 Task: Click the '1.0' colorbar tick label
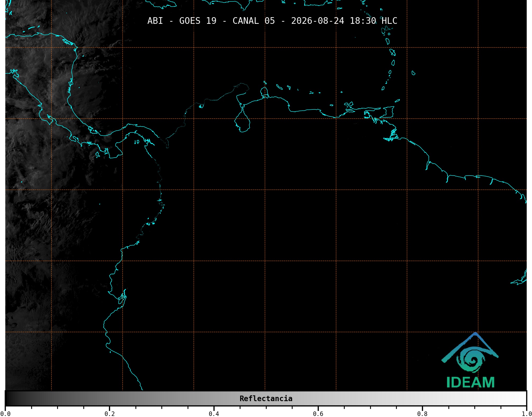[526, 414]
